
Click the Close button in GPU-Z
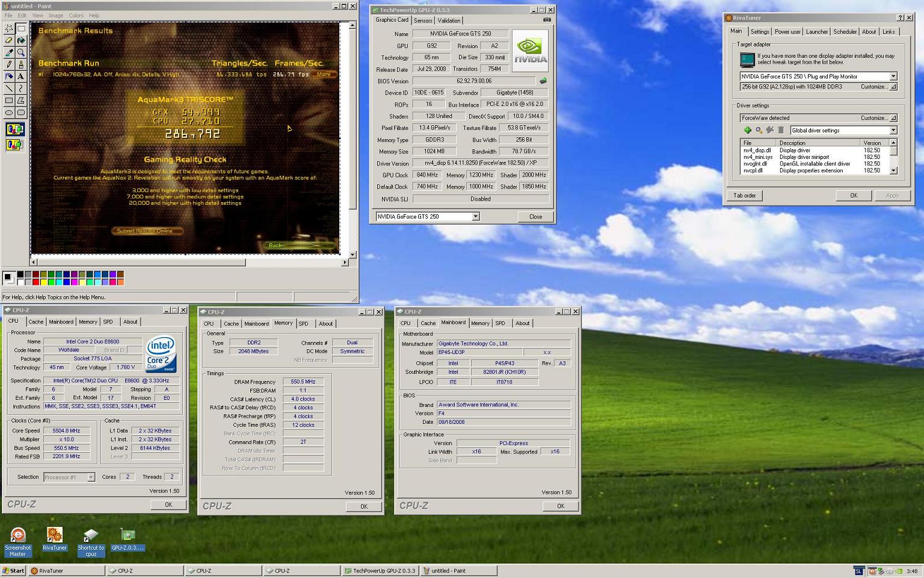535,217
